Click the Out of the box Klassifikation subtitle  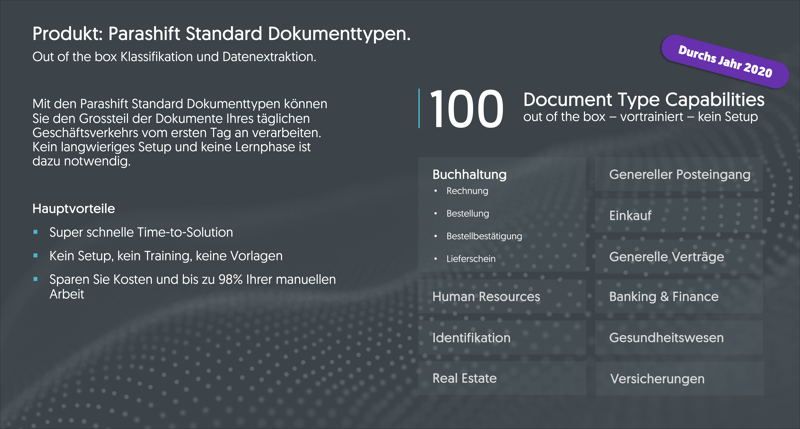click(174, 57)
